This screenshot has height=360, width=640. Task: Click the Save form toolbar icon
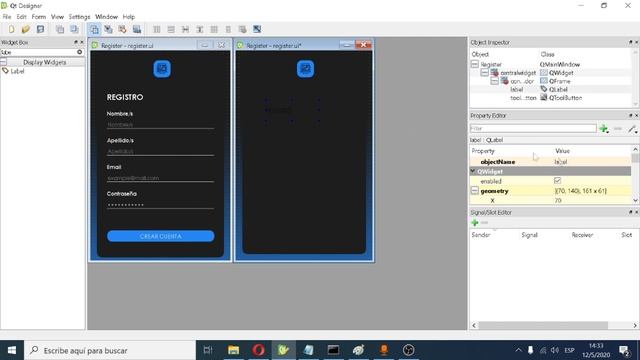pyautogui.click(x=40, y=29)
